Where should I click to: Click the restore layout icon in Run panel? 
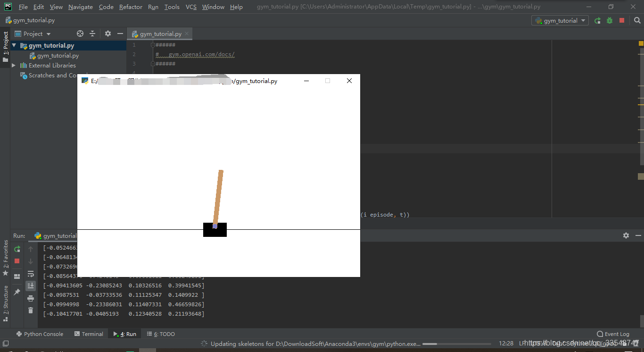(17, 277)
